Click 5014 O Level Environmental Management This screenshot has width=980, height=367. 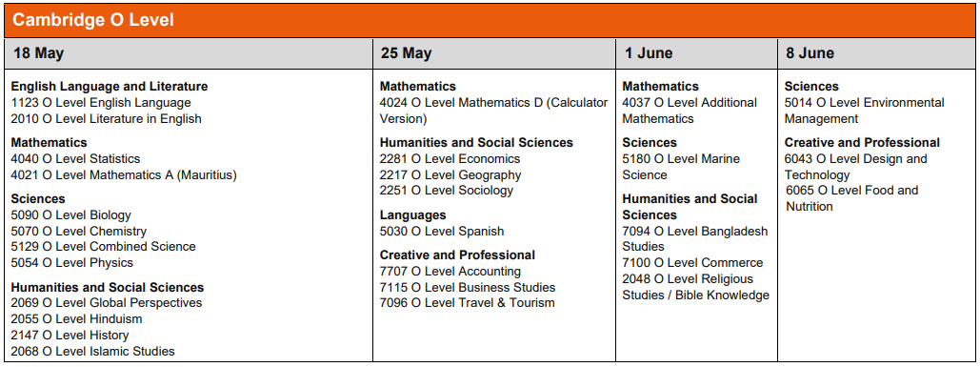coord(865,111)
